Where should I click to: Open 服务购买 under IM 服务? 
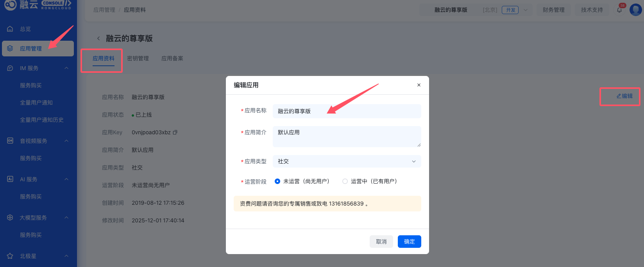tap(31, 85)
